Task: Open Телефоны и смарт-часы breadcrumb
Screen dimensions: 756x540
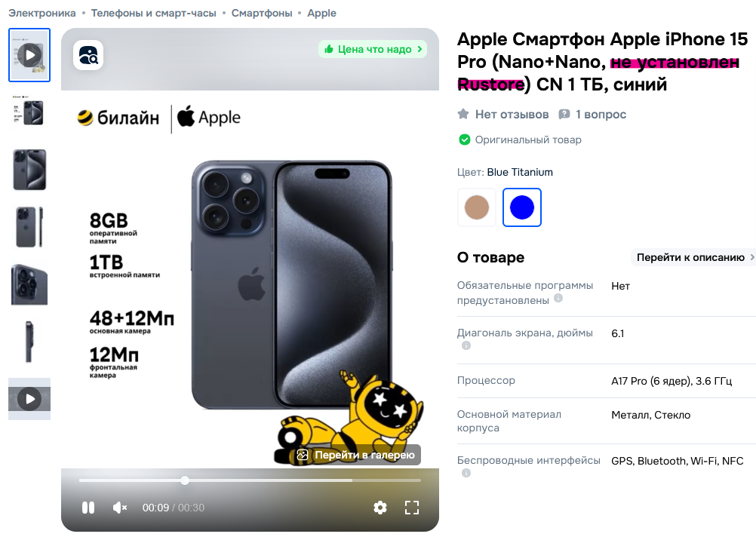Action: 154,13
